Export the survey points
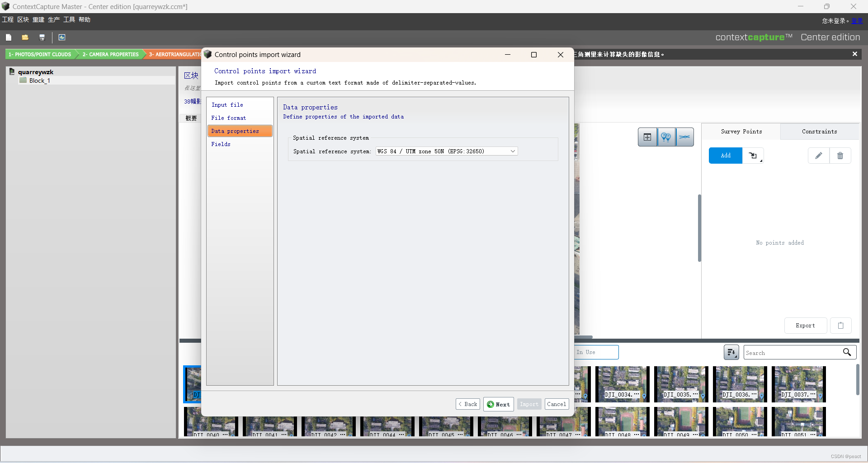The image size is (868, 463). click(805, 326)
